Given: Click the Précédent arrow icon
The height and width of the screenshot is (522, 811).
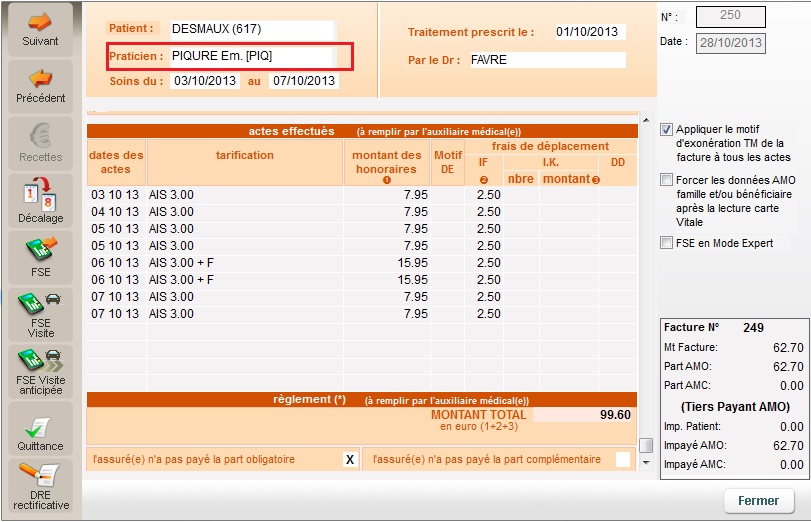Looking at the screenshot, I should click(40, 79).
